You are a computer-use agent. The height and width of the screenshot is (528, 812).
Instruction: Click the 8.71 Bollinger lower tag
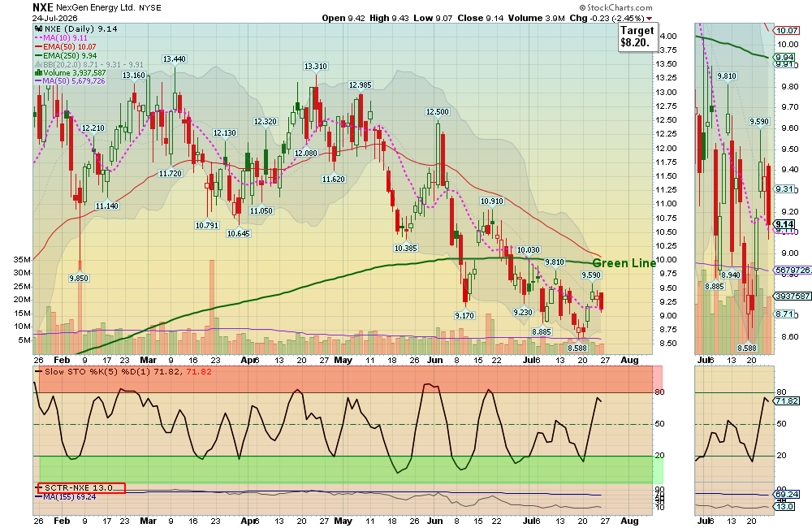[x=785, y=314]
